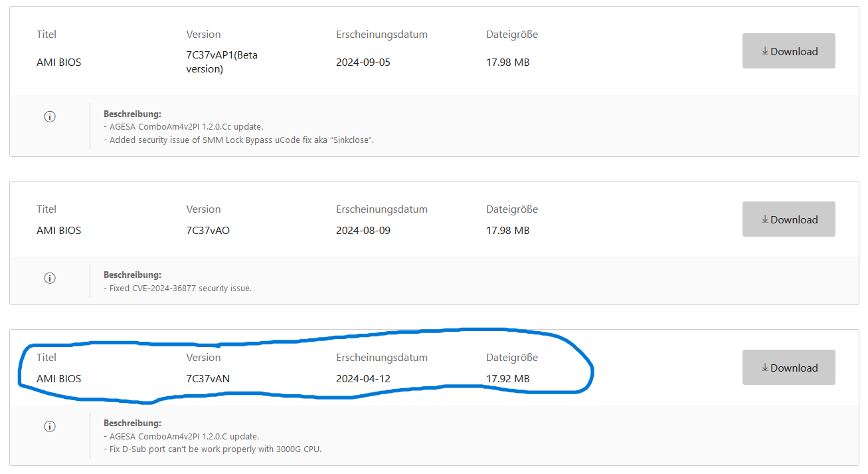Click the Fixed CVE-2024-36877 security issue text
Viewport: 868px width, 474px height.
click(178, 289)
